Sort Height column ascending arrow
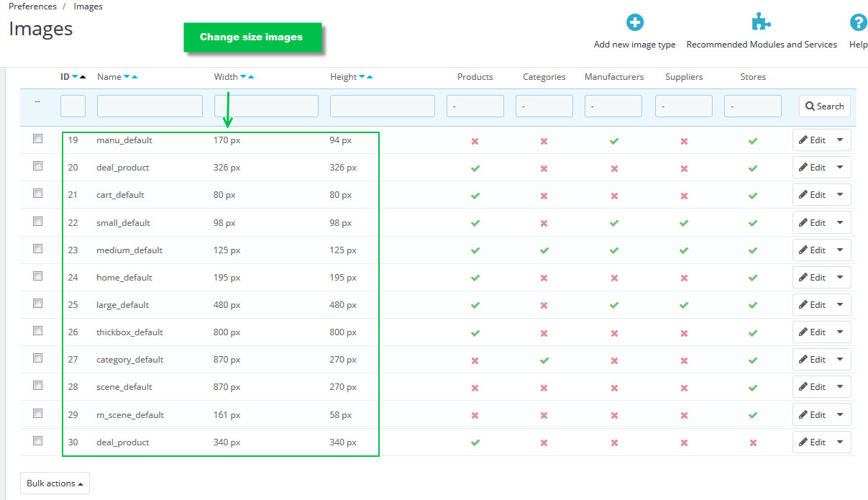 tap(370, 77)
